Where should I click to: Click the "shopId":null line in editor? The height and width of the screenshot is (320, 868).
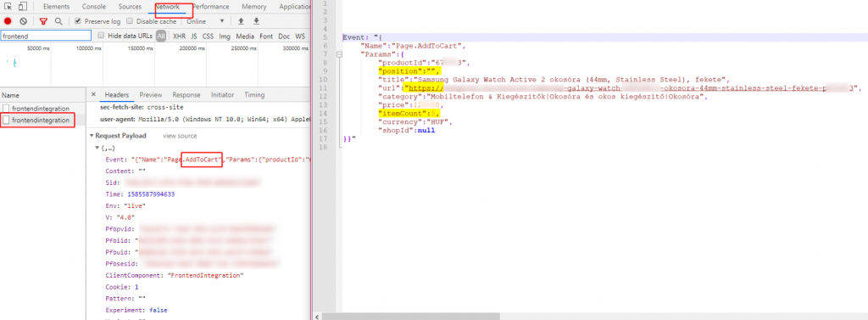407,130
